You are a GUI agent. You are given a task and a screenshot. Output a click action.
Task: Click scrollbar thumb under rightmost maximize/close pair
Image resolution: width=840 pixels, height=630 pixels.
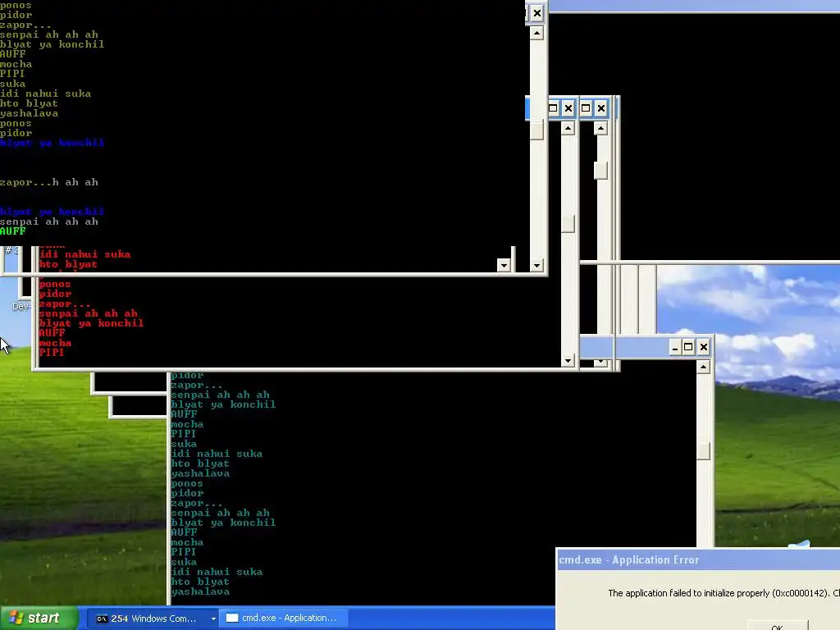click(601, 171)
